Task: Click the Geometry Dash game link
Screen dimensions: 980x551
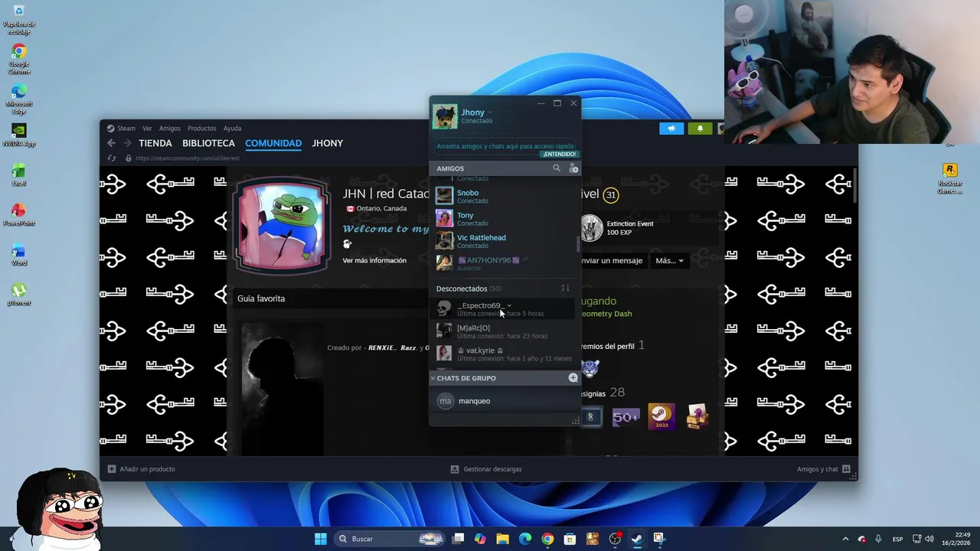Action: (x=606, y=314)
